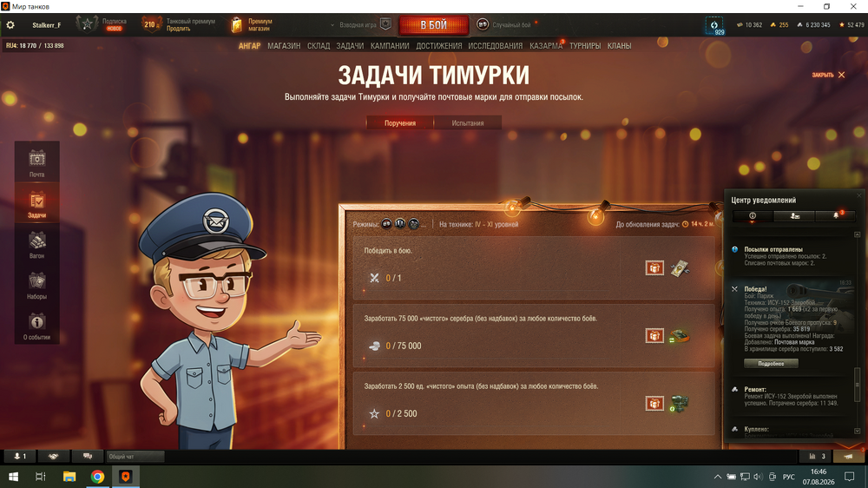Viewport: 868px width, 488px height.
Task: Click the 52 479 free experience balance
Action: pos(852,25)
